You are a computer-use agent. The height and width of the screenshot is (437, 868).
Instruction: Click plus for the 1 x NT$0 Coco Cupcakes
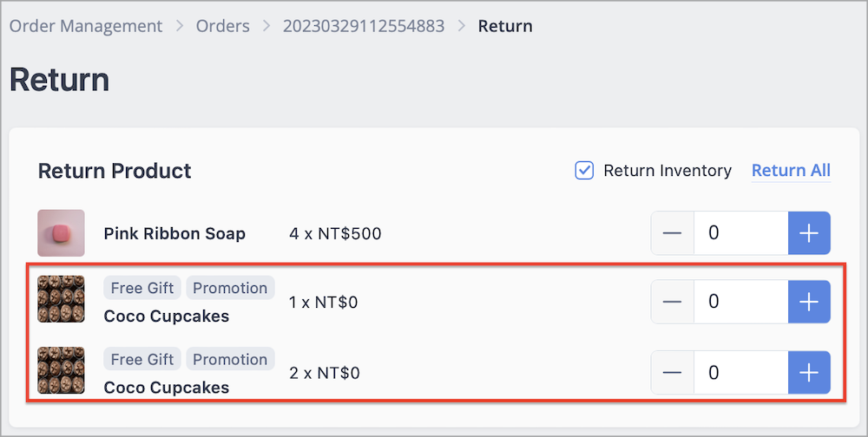(x=809, y=302)
